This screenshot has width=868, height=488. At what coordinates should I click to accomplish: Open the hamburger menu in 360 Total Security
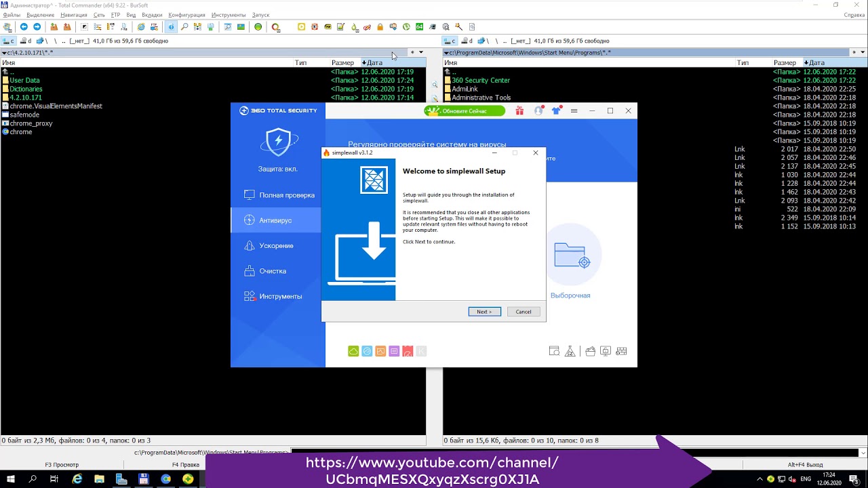tap(574, 110)
